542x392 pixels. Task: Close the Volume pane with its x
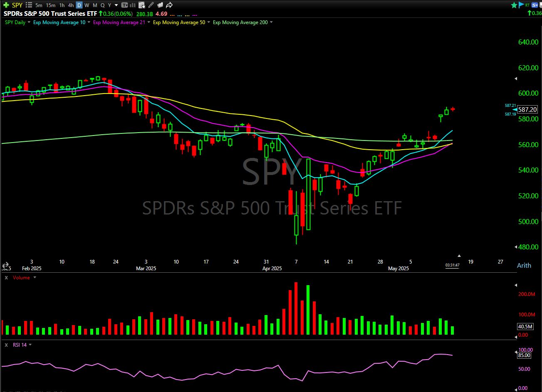point(6,277)
